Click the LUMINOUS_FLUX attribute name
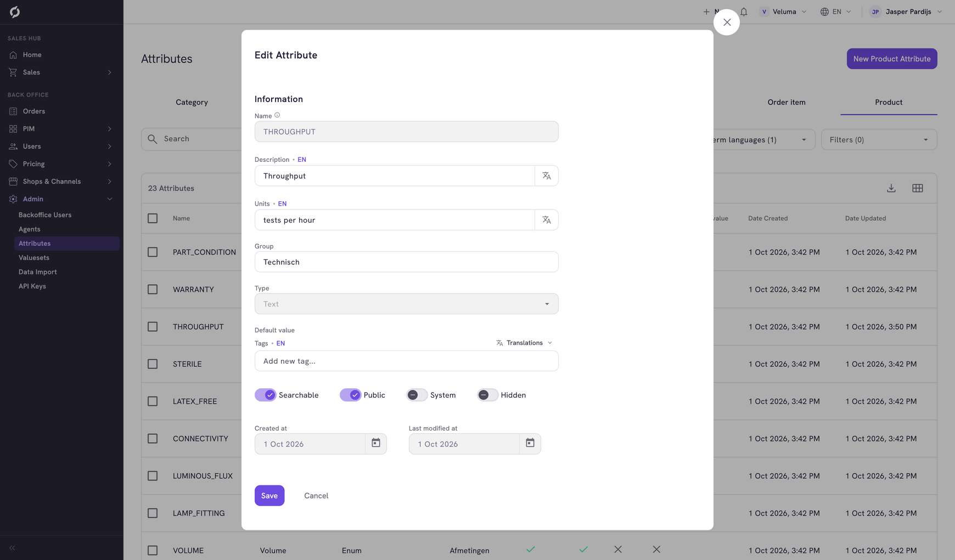Screen dimensions: 955x560 [203, 476]
